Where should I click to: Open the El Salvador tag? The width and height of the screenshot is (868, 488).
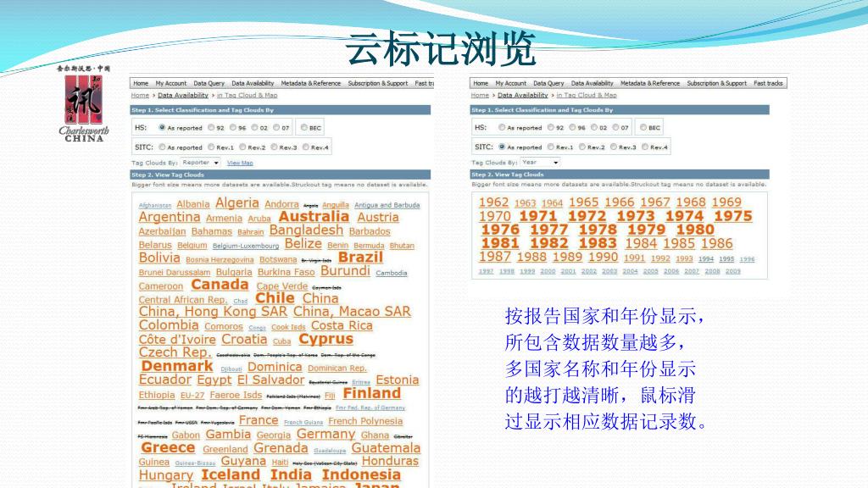[270, 380]
